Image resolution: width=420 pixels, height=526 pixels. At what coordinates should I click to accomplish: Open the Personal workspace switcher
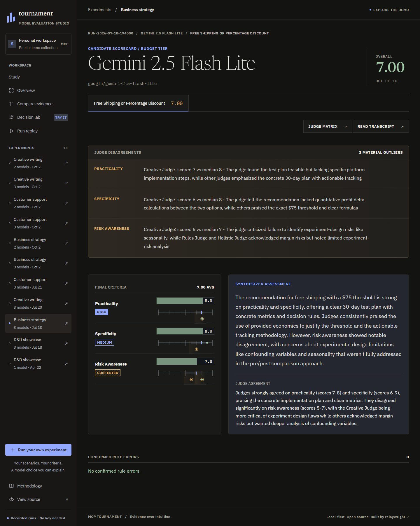pyautogui.click(x=38, y=44)
